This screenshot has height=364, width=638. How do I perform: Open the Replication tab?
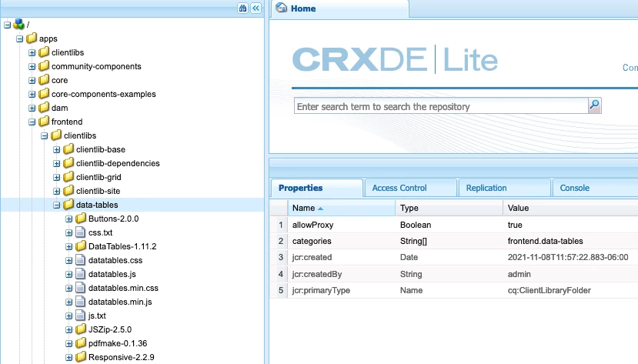(505, 188)
